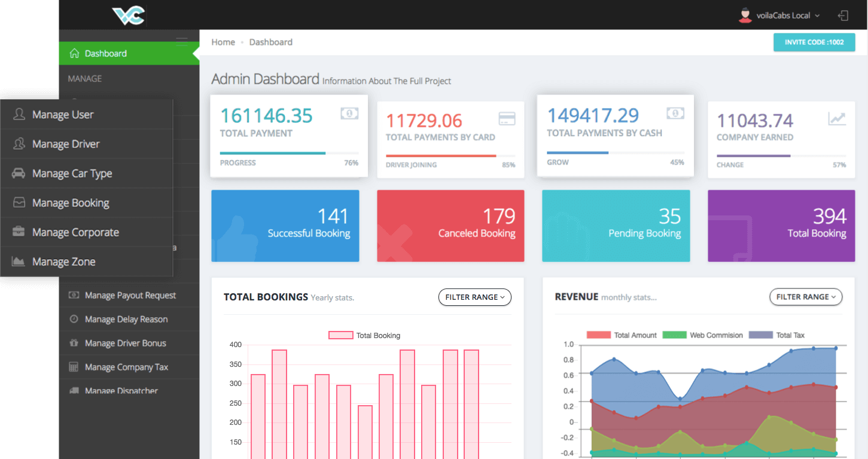Open Filter Range for Revenue chart
The width and height of the screenshot is (868, 459).
(805, 297)
